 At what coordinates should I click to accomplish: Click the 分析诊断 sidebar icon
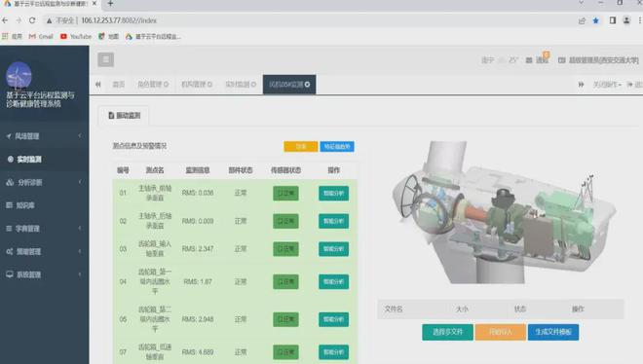(x=10, y=182)
